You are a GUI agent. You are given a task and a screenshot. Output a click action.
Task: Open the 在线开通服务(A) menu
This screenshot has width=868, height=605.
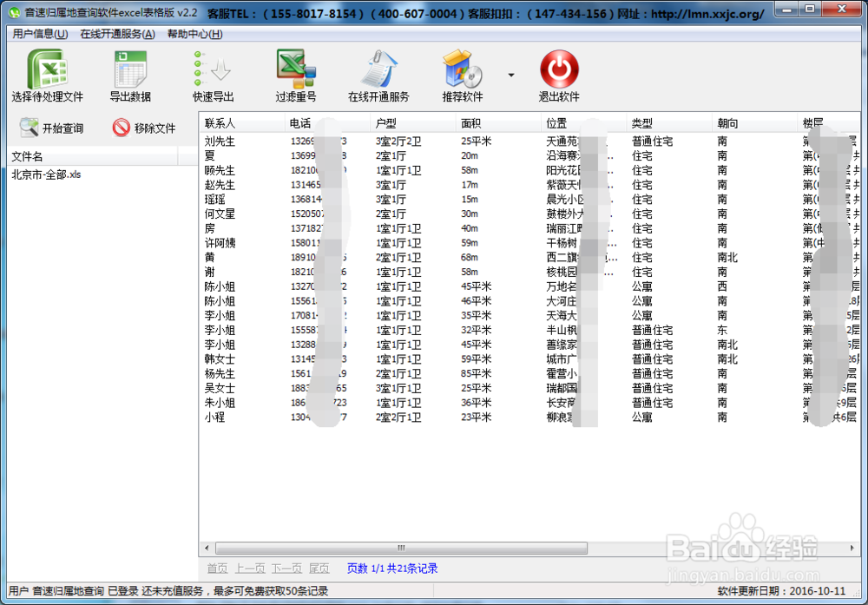point(117,34)
